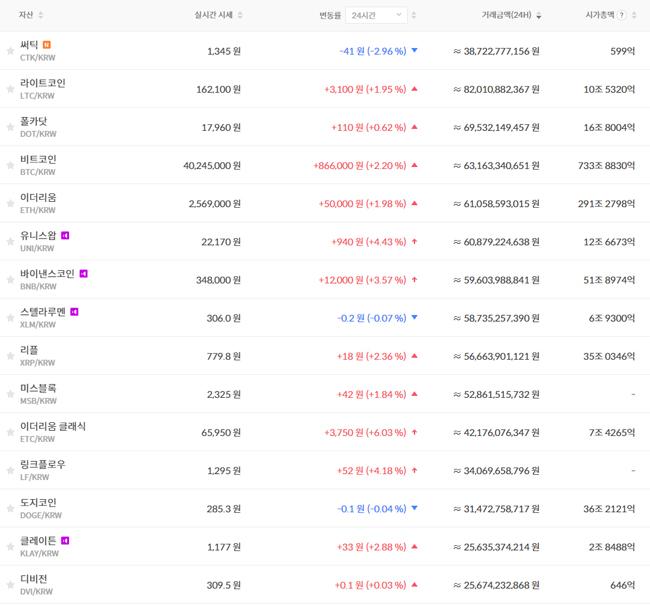
Task: Open the 24시간 period dropdown
Action: pos(380,15)
